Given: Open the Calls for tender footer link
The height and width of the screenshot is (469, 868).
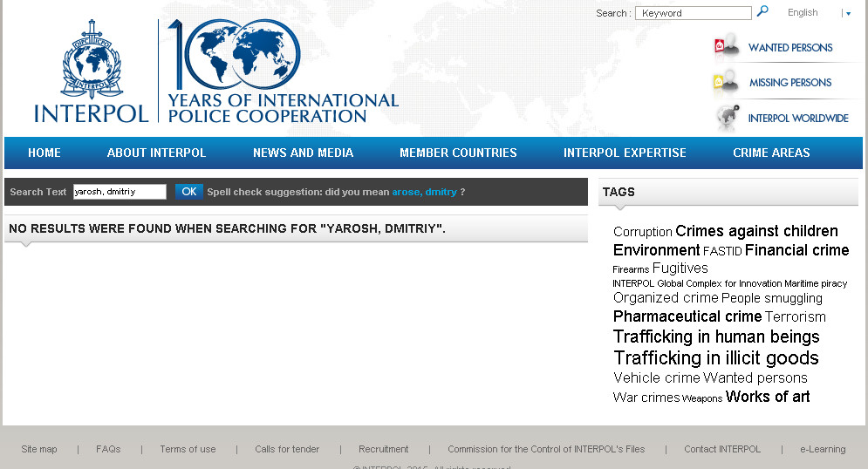Looking at the screenshot, I should [x=287, y=449].
